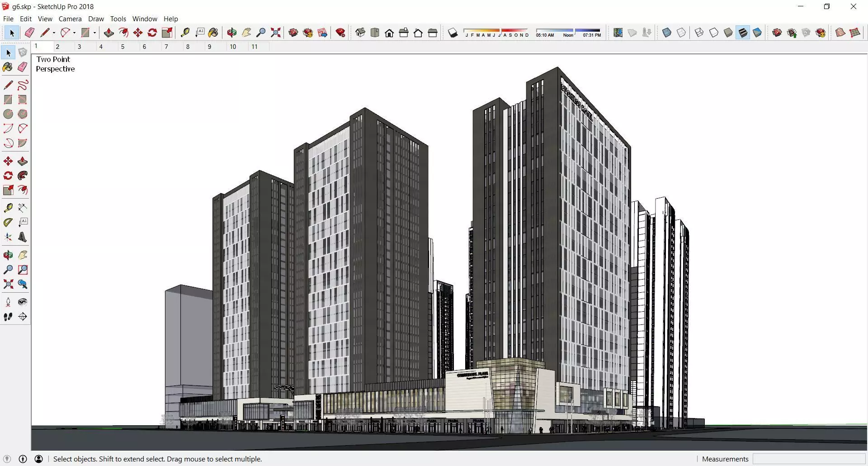The height and width of the screenshot is (466, 868).
Task: Activate the Protractor tool
Action: [x=8, y=223]
